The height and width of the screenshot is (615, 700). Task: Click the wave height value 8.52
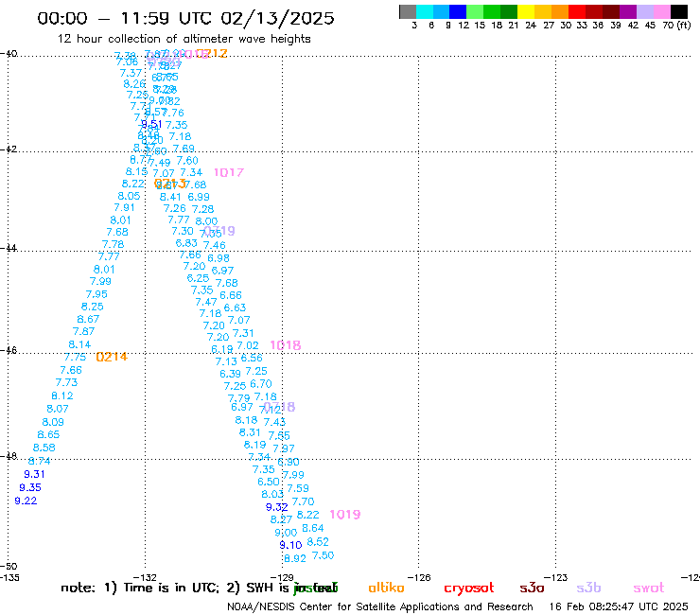click(318, 542)
